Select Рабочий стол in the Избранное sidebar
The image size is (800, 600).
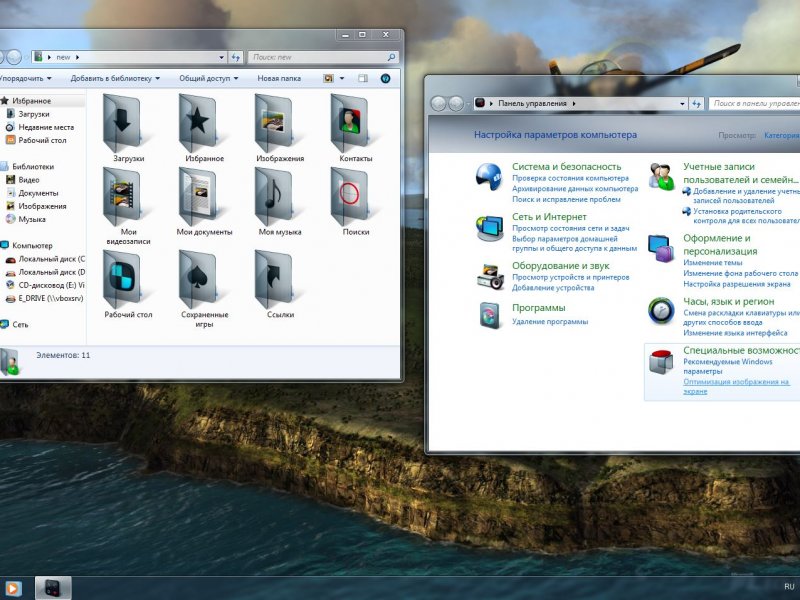42,140
